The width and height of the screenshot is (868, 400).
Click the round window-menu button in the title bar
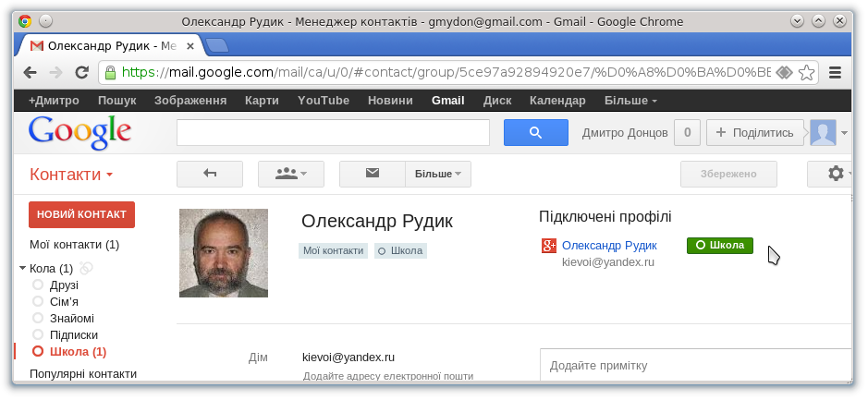point(45,21)
